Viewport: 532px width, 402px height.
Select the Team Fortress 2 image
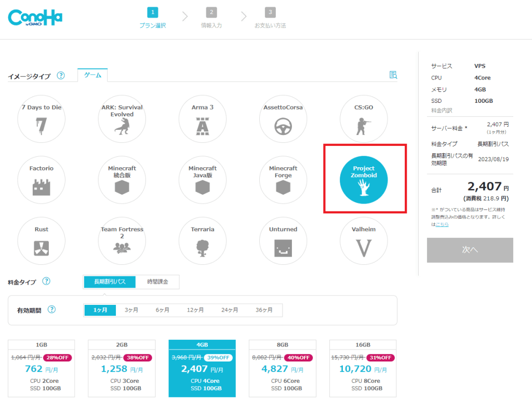coord(122,241)
